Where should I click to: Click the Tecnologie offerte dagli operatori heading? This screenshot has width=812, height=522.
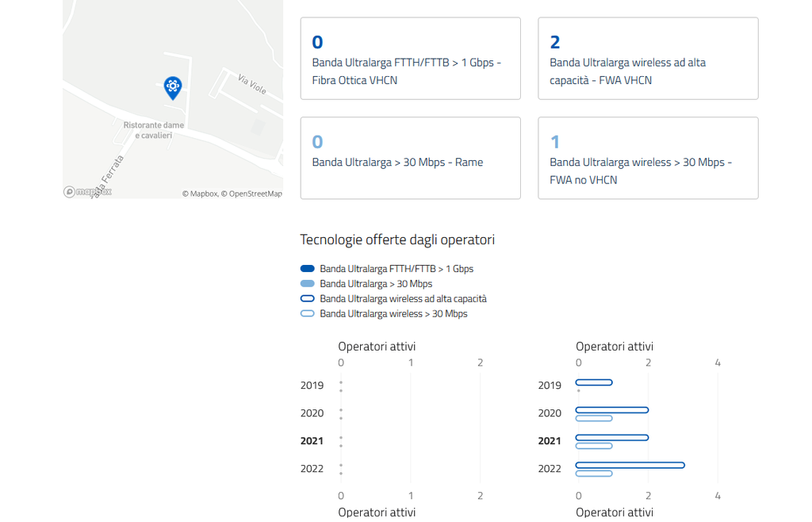tap(397, 240)
